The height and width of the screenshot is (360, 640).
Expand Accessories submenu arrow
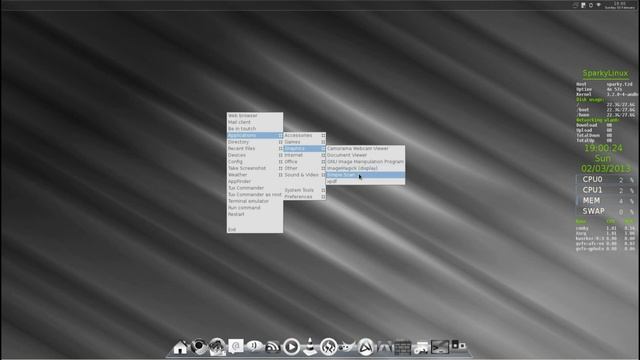[x=323, y=135]
